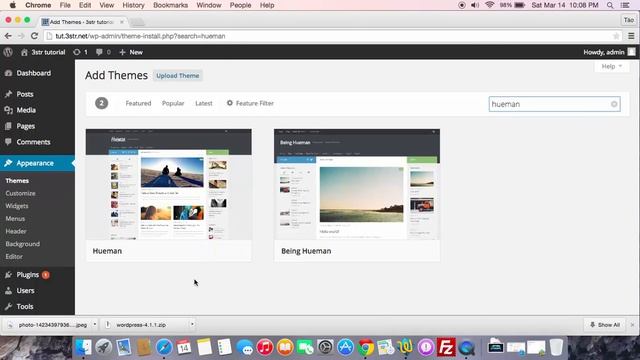Open iTunes from the Dock

(x=264, y=347)
